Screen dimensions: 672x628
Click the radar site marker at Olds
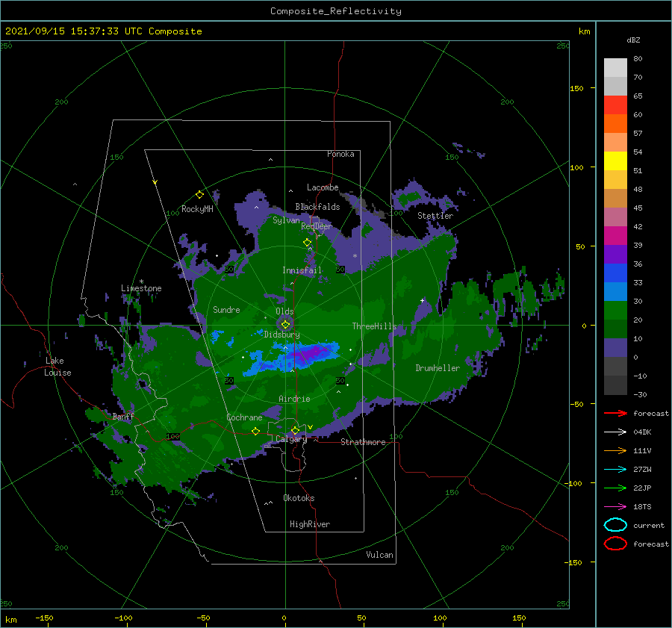point(285,325)
